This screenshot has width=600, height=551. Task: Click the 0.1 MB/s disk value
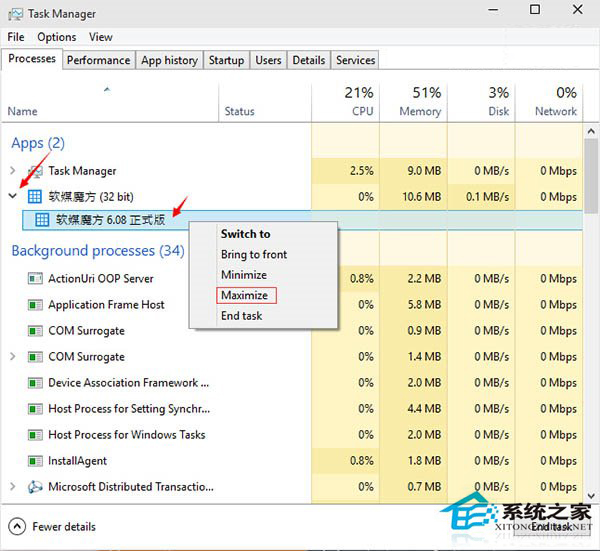click(x=488, y=197)
